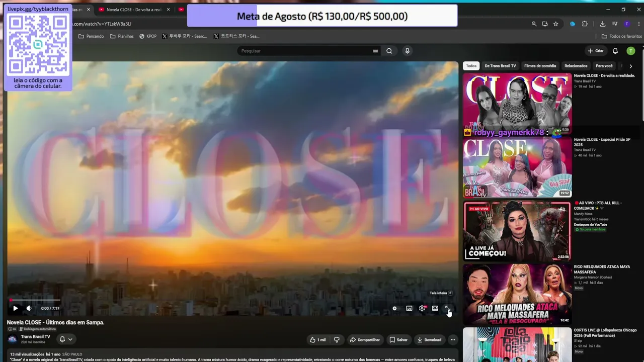Open the Extensions puzzle icon
Screen dimensions: 644x362
pos(585,24)
